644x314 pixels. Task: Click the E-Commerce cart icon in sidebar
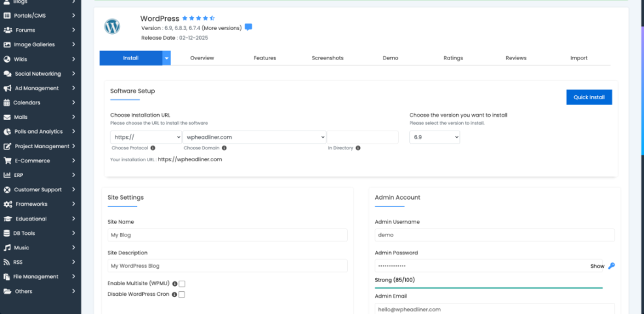8,161
